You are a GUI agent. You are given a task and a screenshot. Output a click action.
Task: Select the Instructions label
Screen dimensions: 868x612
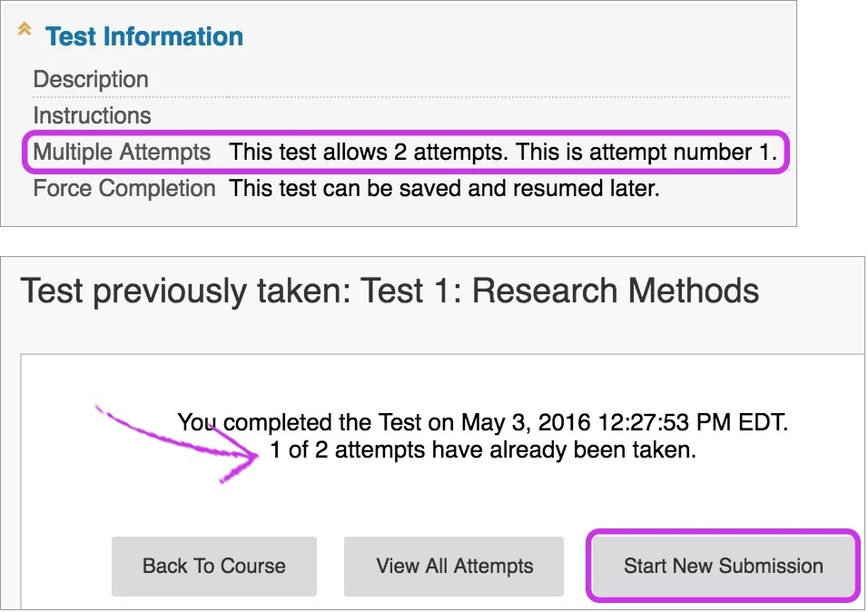coord(92,115)
